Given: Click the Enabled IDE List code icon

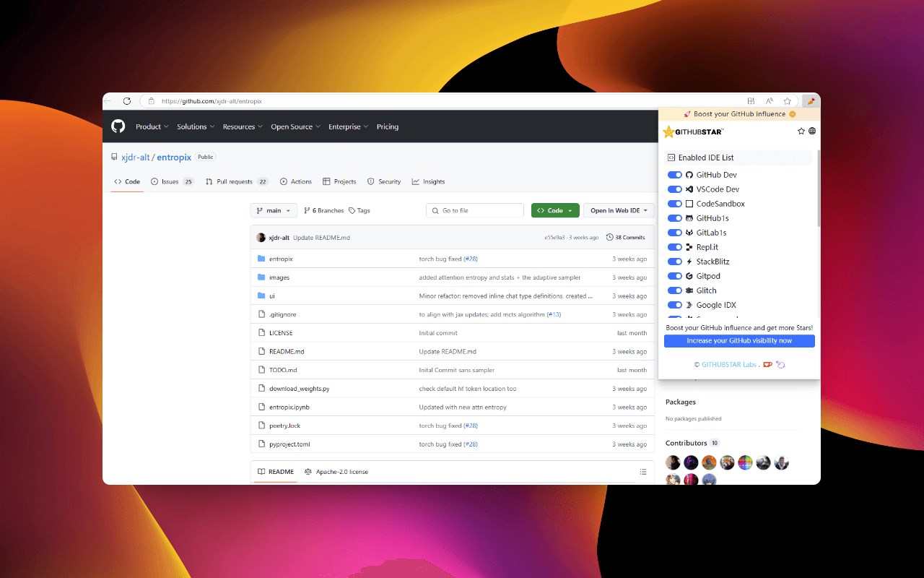Looking at the screenshot, I should point(671,158).
